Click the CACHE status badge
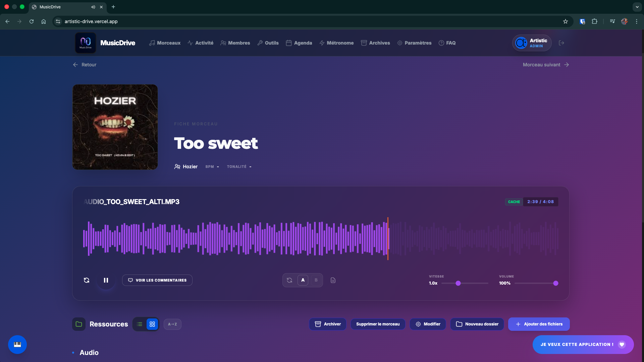The width and height of the screenshot is (644, 362). pyautogui.click(x=514, y=202)
